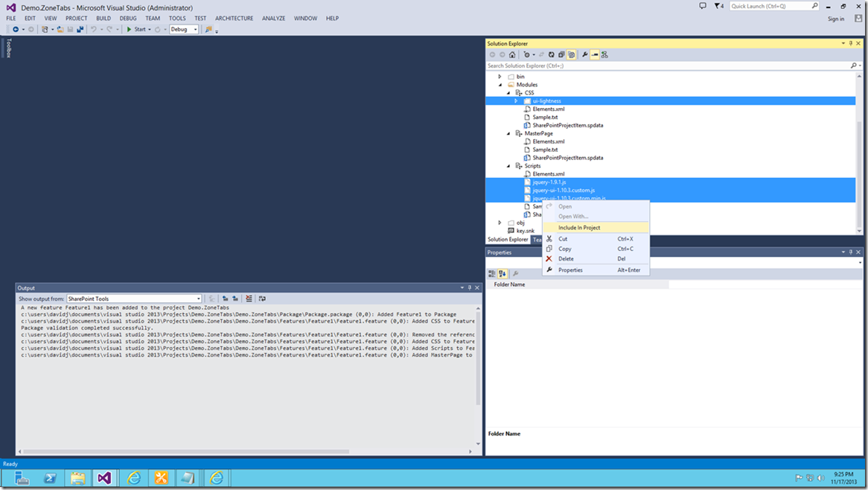Open the FILE menu
The width and height of the screenshot is (868, 490).
coord(11,19)
